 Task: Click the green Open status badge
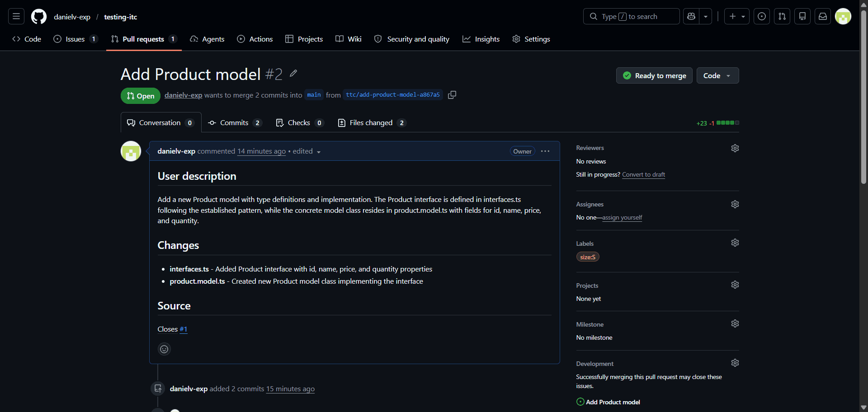[x=141, y=96]
